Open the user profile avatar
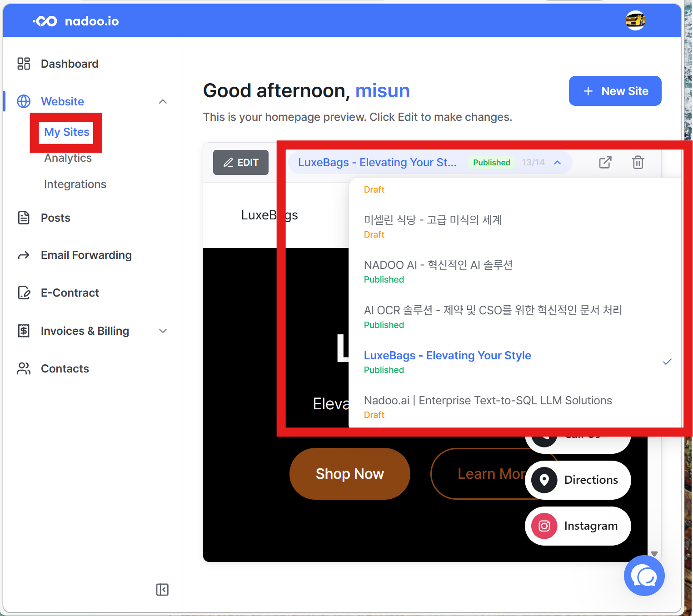Viewport: 693px width, 616px height. click(x=635, y=20)
